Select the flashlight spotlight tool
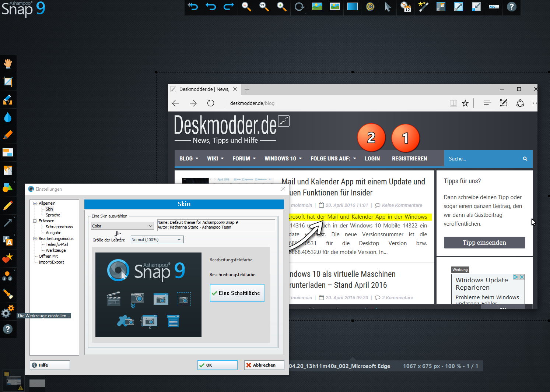The image size is (550, 392). point(8,294)
